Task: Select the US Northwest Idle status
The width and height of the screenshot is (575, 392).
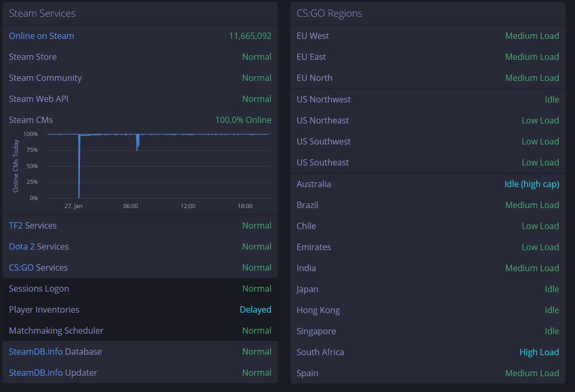Action: pyautogui.click(x=551, y=99)
